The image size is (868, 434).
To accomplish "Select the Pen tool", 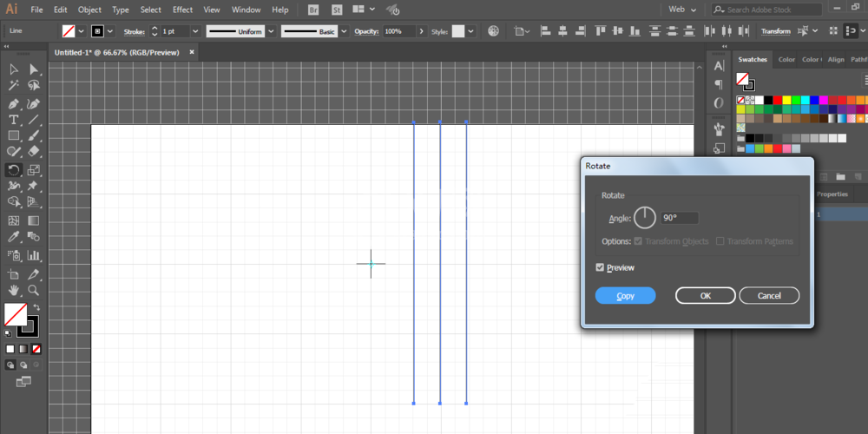I will point(14,103).
